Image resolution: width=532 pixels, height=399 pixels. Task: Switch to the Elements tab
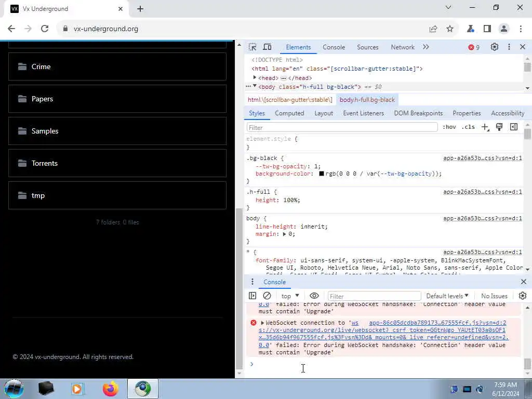tap(298, 47)
